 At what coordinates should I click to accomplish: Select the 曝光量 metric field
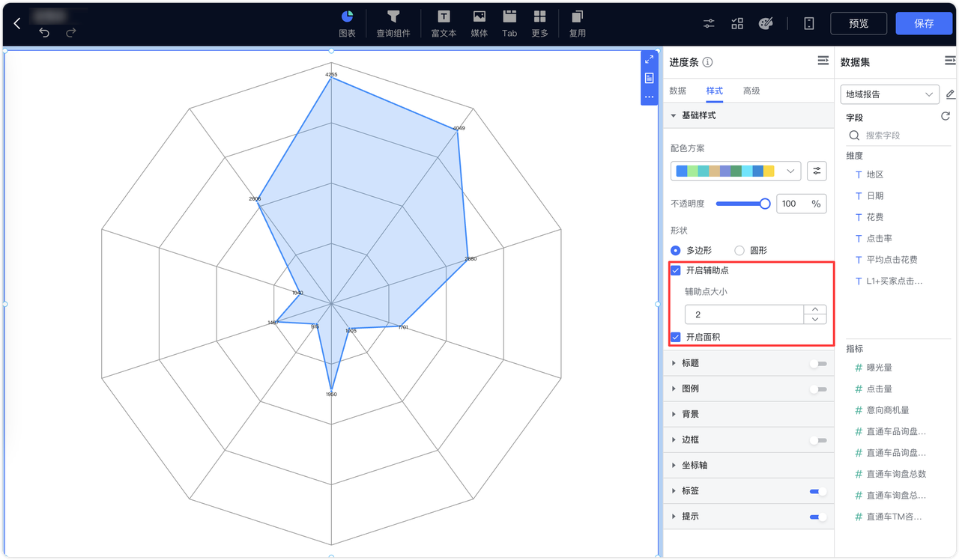pyautogui.click(x=879, y=368)
